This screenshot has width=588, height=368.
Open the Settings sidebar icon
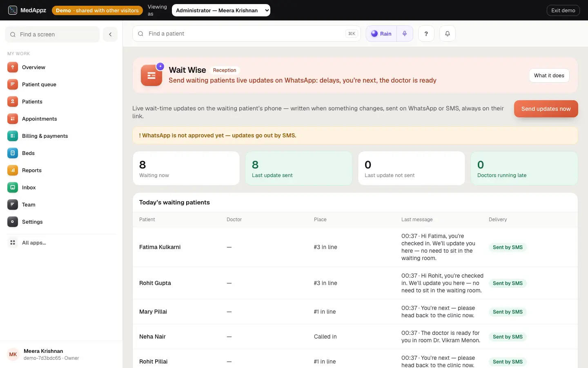coord(13,222)
